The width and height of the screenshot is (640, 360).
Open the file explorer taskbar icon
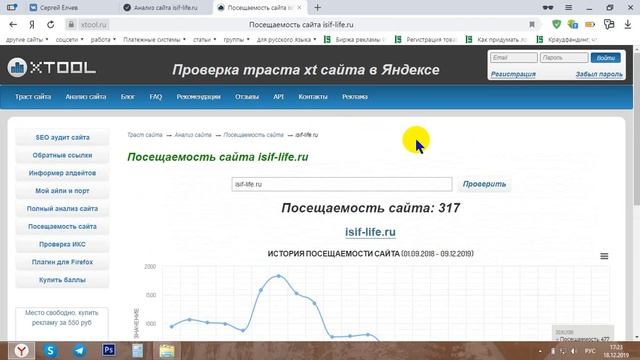(167, 350)
